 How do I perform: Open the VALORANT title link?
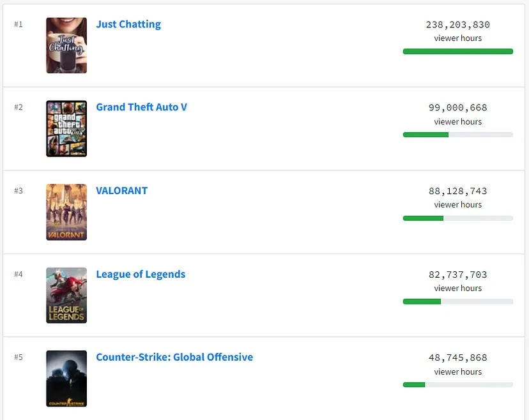121,191
